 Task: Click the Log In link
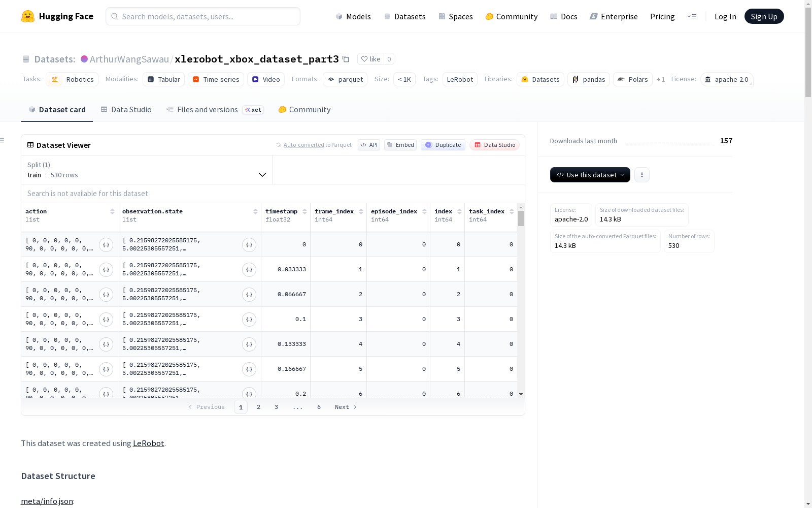725,16
